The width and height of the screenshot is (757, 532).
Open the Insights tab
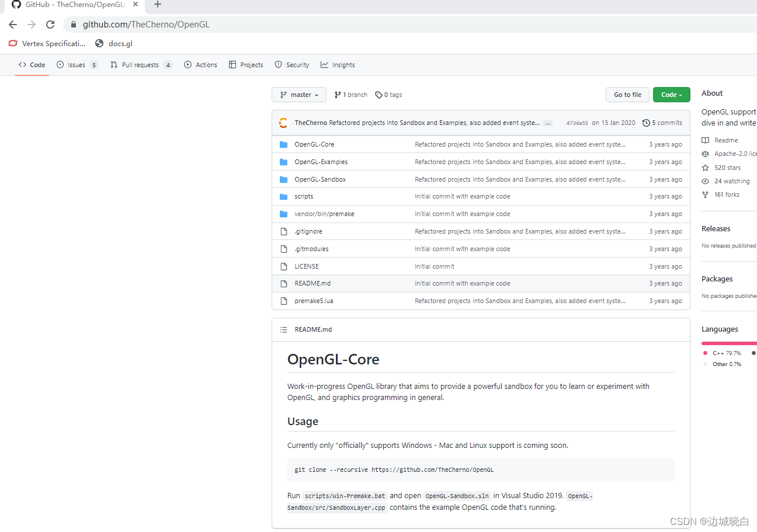[338, 65]
